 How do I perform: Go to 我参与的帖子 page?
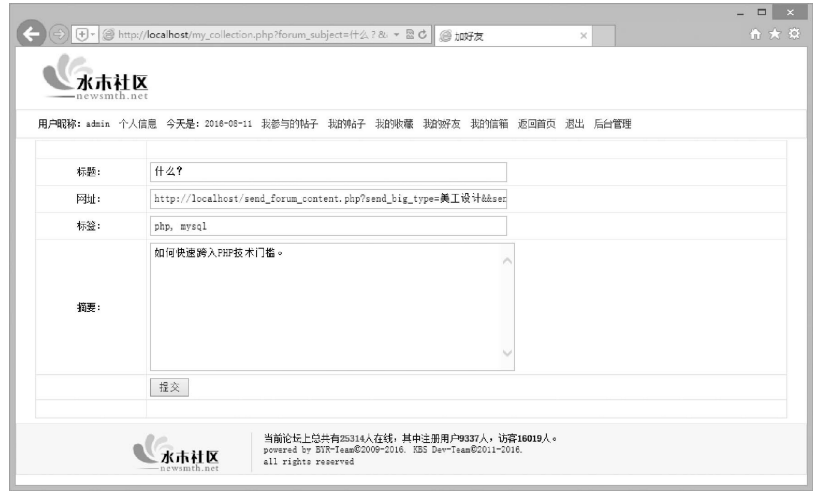pos(289,124)
